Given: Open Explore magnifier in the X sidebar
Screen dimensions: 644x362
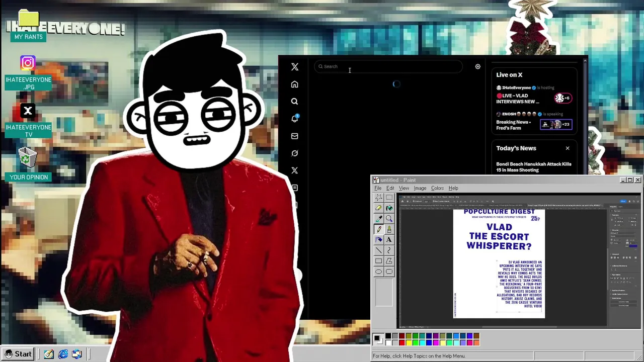Looking at the screenshot, I should pos(295,102).
